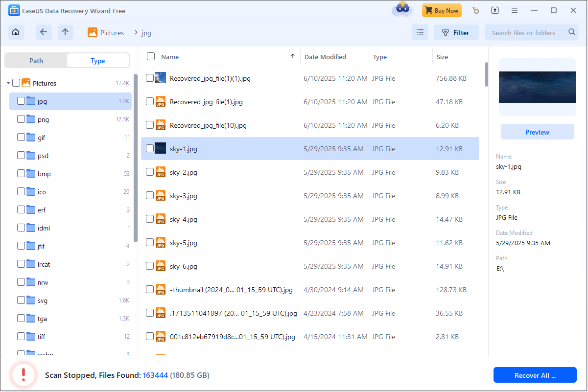This screenshot has width=588, height=392.
Task: Click the Preview button
Action: (538, 132)
